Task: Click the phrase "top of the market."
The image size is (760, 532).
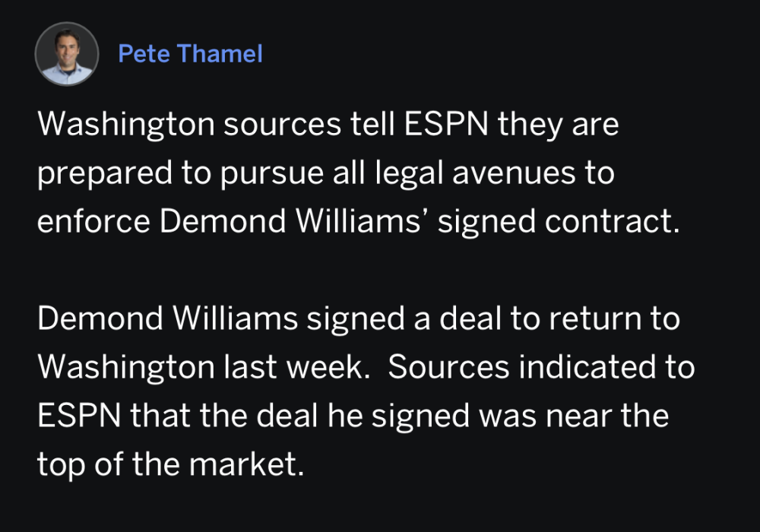Action: pos(169,465)
